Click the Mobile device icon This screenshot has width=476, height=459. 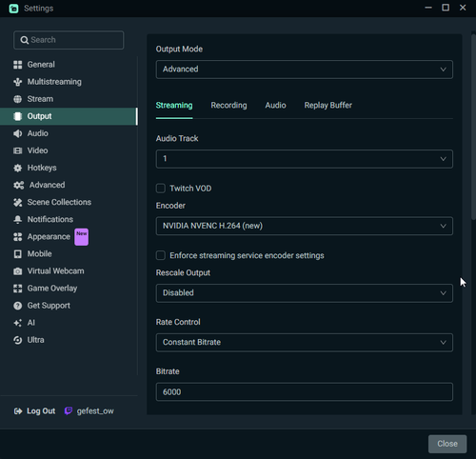click(x=18, y=254)
